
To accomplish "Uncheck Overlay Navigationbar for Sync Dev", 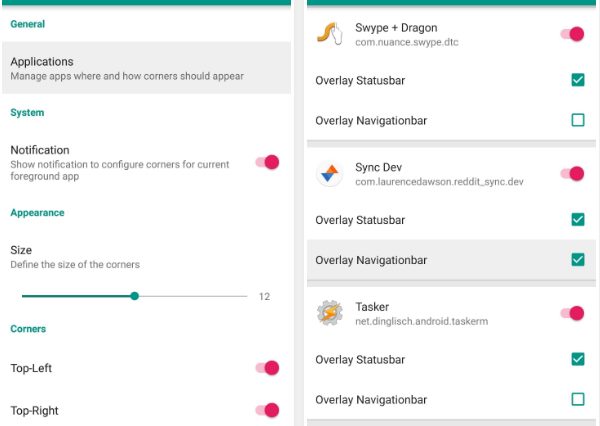I will 578,260.
